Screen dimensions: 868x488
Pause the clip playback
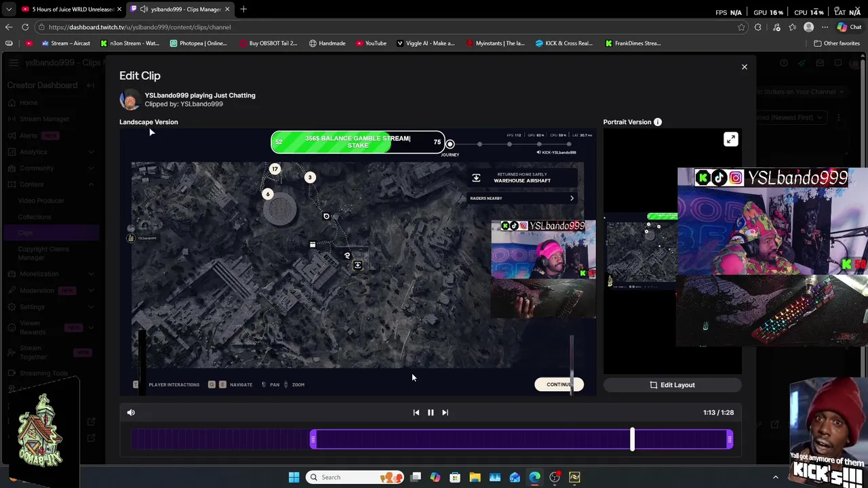[431, 412]
